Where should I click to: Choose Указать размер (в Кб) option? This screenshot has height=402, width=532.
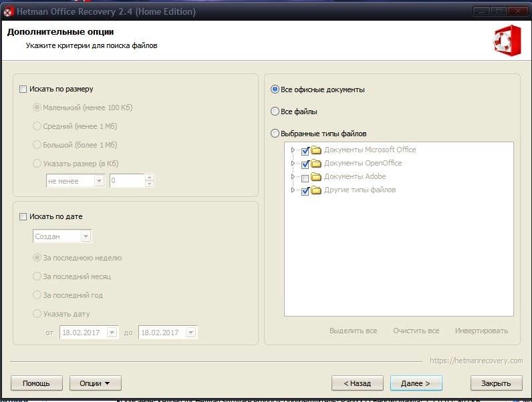pos(37,164)
